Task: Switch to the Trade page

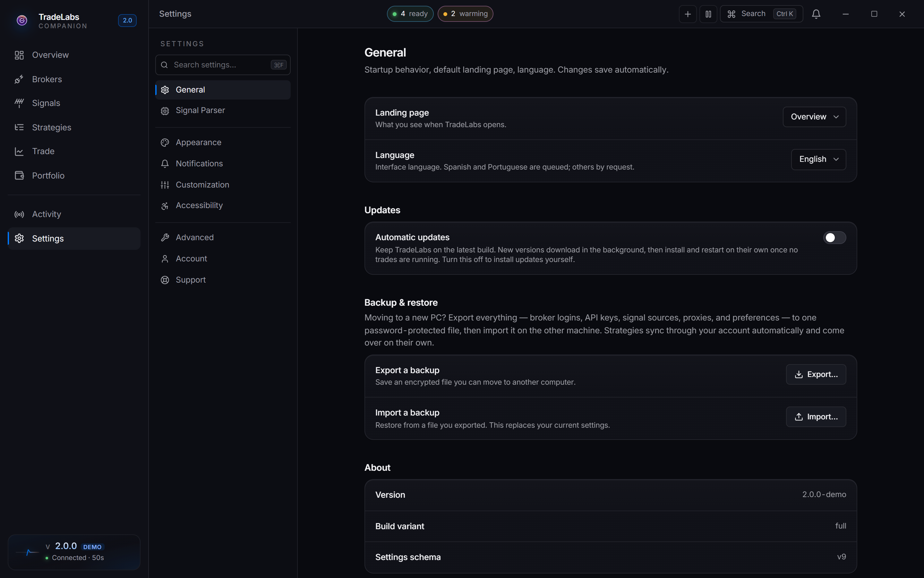Action: point(74,151)
